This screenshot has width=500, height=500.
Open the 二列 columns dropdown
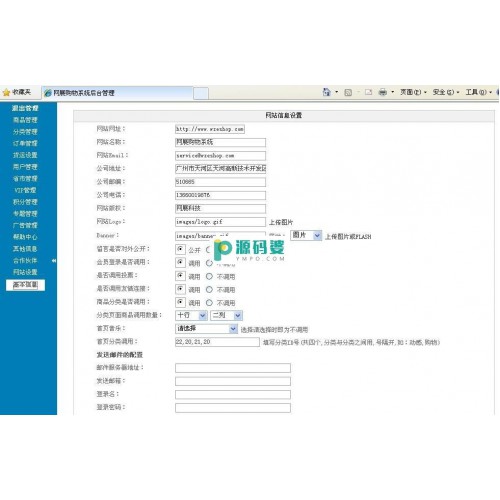point(227,315)
